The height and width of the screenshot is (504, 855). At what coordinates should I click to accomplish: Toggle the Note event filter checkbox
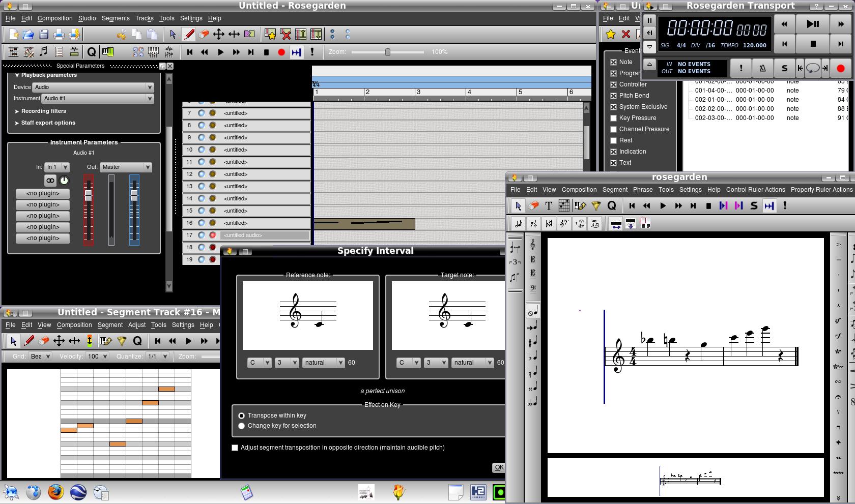click(x=613, y=62)
